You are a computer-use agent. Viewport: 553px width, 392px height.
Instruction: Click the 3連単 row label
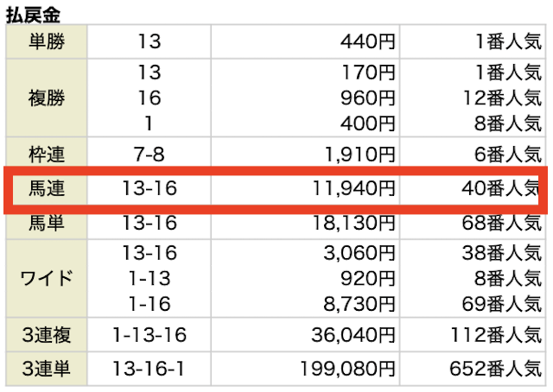coord(46,369)
